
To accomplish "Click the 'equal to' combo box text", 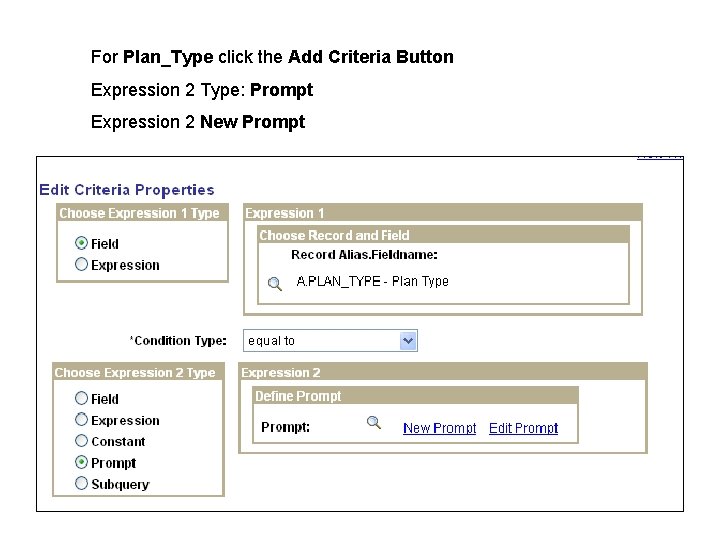I will (320, 341).
